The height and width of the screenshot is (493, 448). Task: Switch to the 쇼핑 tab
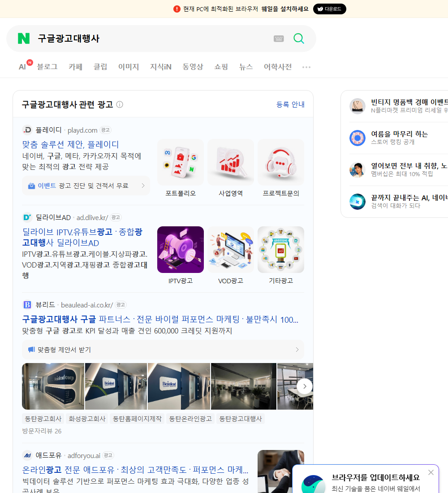(221, 67)
